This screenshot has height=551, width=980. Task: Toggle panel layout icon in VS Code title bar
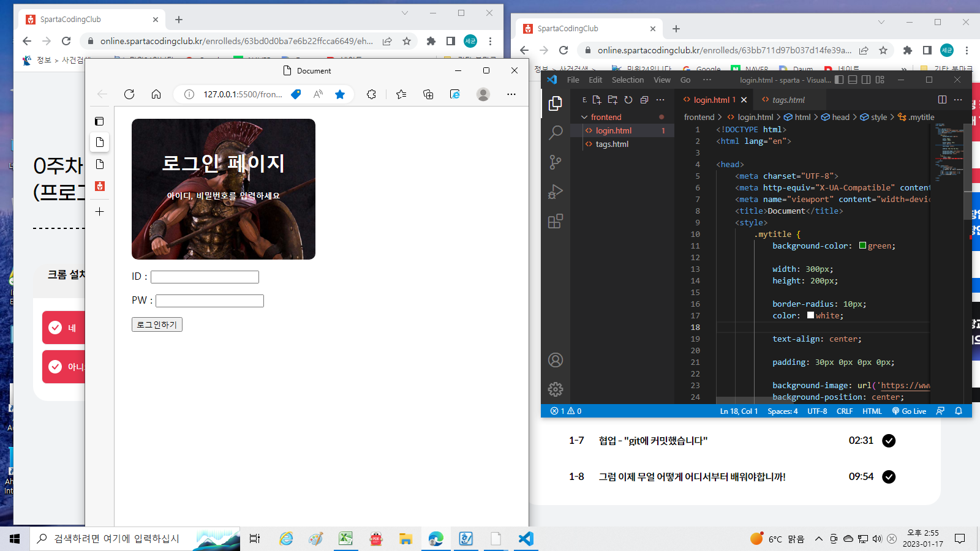[853, 80]
